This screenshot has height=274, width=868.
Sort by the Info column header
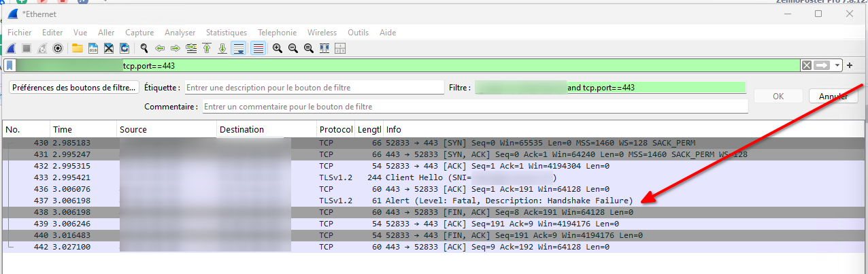point(622,130)
